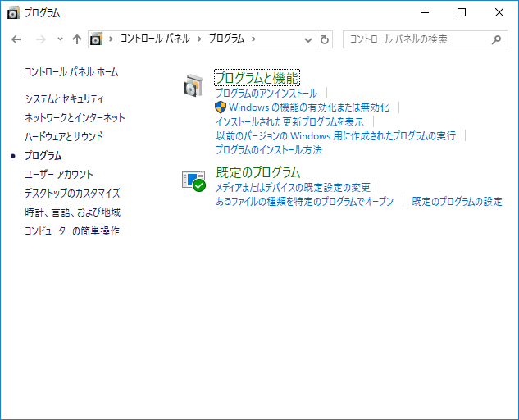Expand the address bar history dropdown
The width and height of the screenshot is (519, 420).
[x=308, y=39]
